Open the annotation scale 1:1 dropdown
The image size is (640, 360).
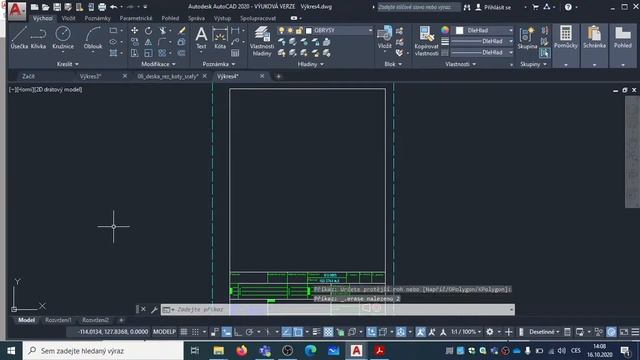[x=466, y=332]
